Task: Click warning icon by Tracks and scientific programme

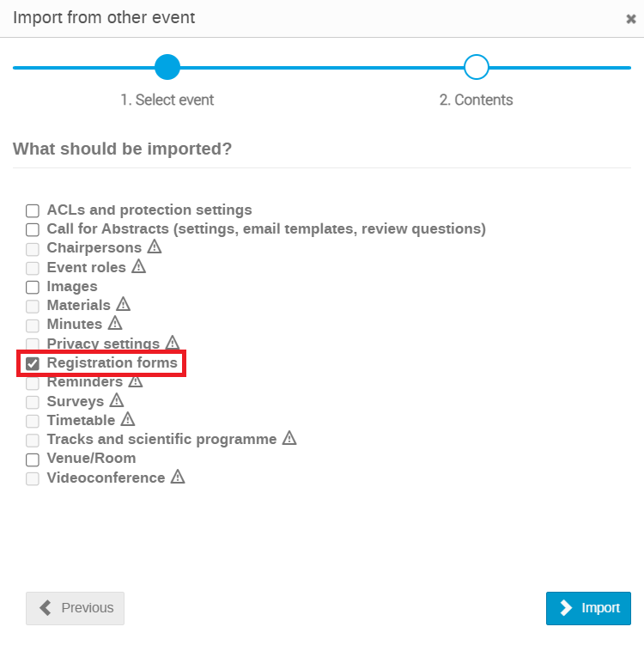Action: click(289, 438)
